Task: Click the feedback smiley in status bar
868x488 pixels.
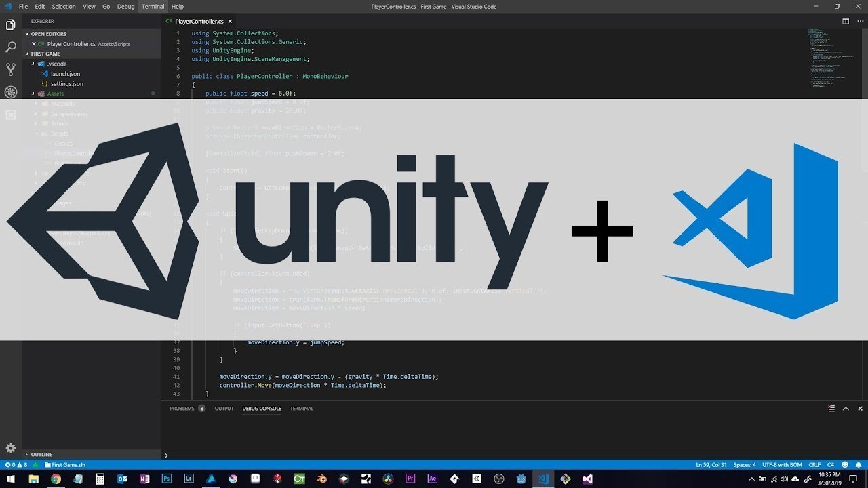Action: tap(844, 465)
